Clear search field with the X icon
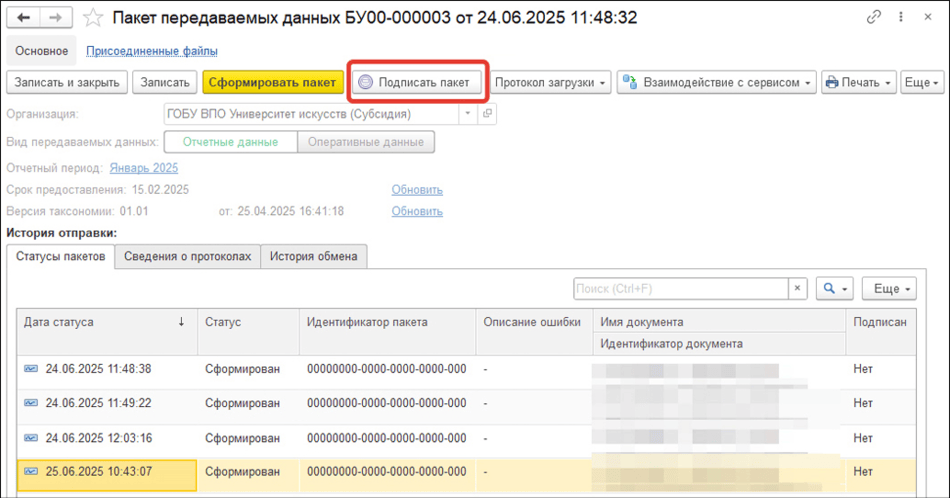 pyautogui.click(x=797, y=289)
